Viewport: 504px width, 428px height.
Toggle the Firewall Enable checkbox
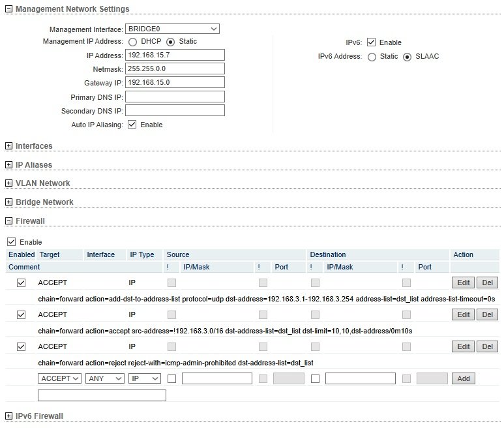11,242
